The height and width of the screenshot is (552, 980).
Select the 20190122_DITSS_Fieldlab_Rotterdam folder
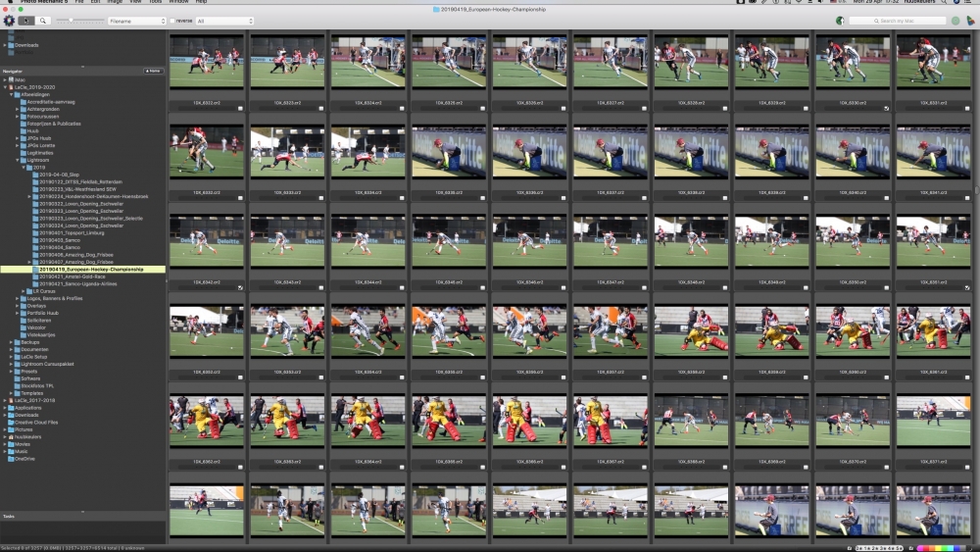coord(80,182)
